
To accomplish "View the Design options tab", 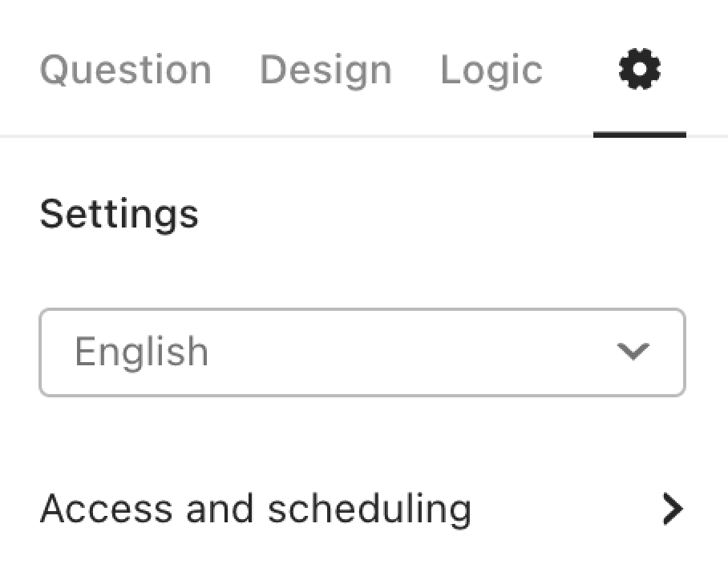I will (326, 70).
